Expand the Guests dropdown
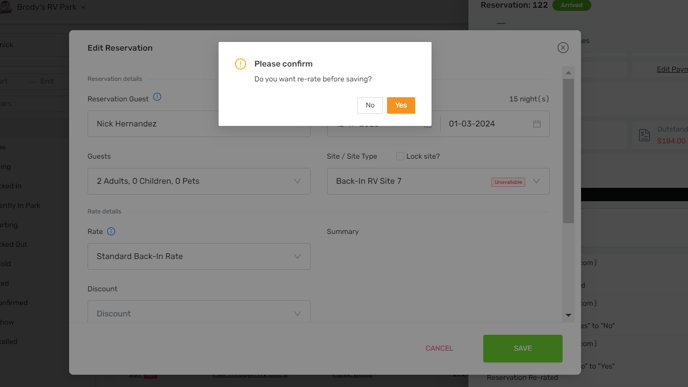 199,181
